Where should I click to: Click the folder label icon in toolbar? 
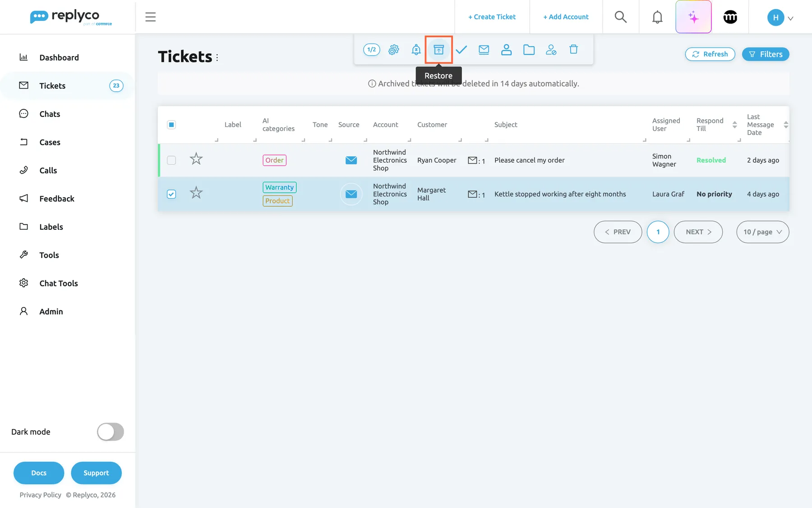(529, 50)
